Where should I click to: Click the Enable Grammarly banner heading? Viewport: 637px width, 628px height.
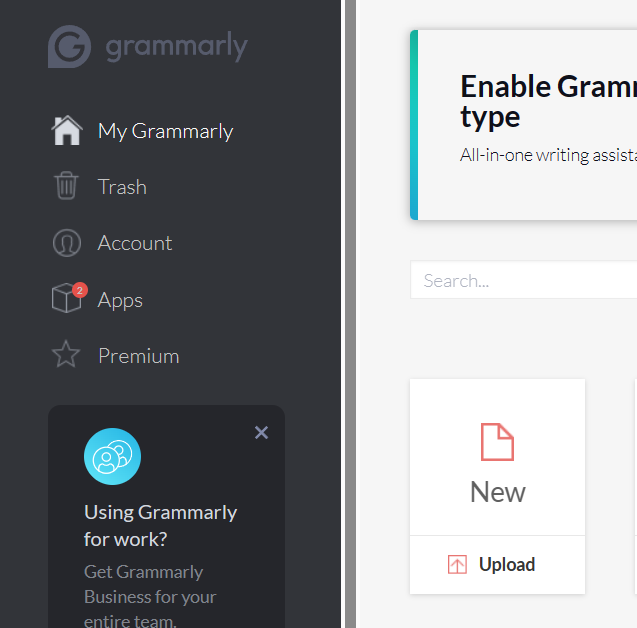pyautogui.click(x=548, y=102)
